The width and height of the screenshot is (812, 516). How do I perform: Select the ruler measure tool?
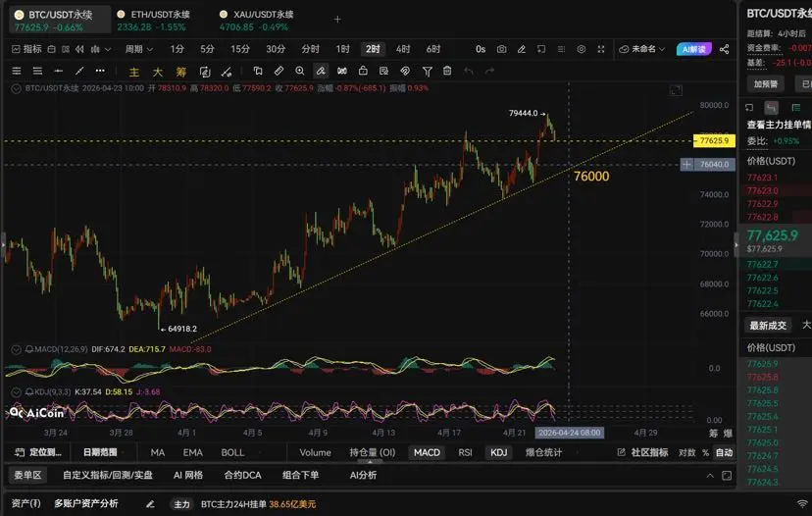click(x=279, y=71)
